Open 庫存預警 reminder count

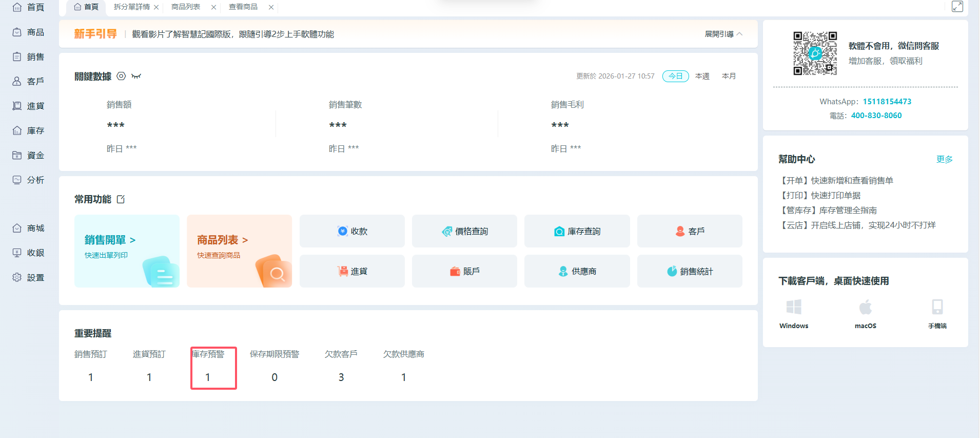[208, 377]
